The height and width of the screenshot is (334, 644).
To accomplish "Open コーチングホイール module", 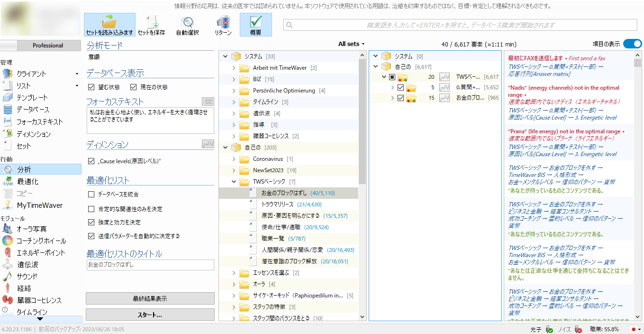I will [x=41, y=241].
